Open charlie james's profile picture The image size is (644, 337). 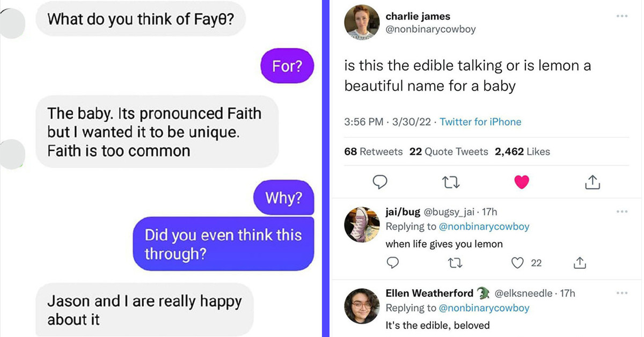[361, 23]
